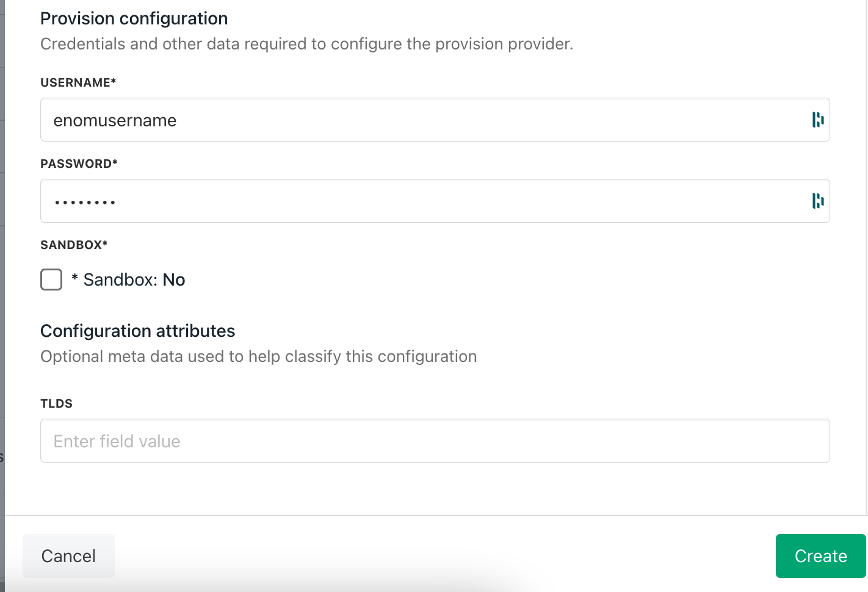The width and height of the screenshot is (868, 592).
Task: Click Dashlane autofill icon in Password field
Action: [x=817, y=201]
